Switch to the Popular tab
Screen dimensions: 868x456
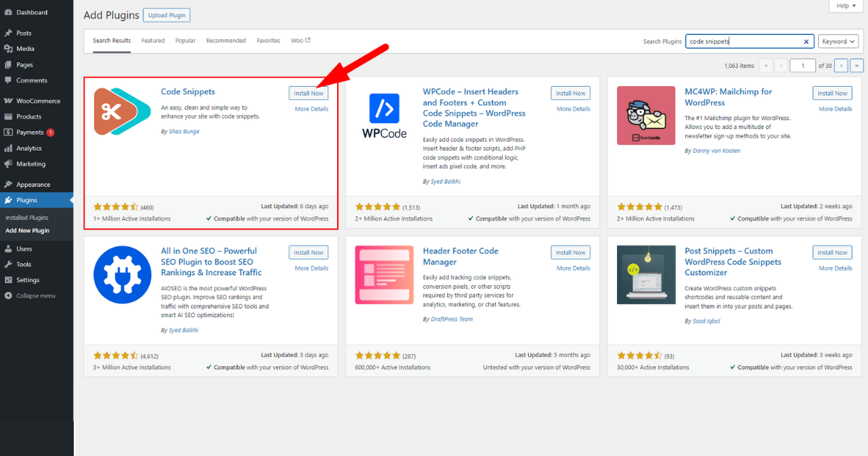click(185, 41)
